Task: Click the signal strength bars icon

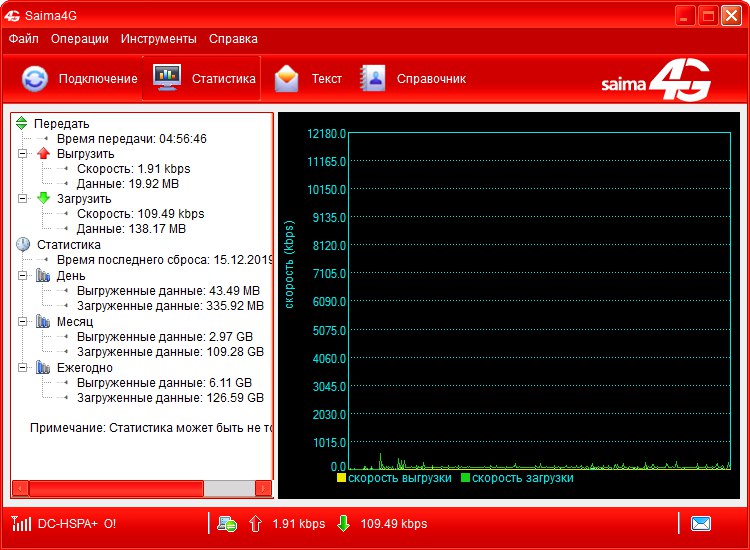Action: pyautogui.click(x=21, y=524)
